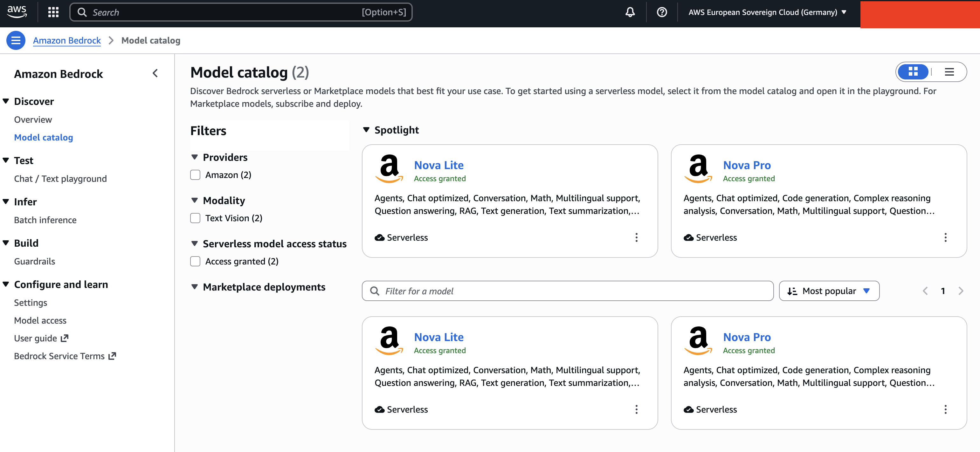This screenshot has height=452, width=980.
Task: Enable the Text Vision modality filter
Action: pyautogui.click(x=195, y=218)
